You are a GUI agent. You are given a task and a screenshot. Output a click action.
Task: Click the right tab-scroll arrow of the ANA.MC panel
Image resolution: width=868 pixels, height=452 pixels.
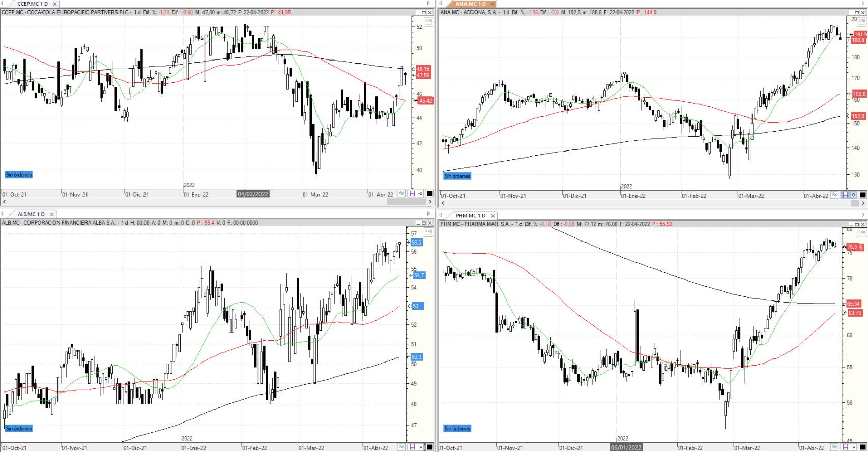[x=863, y=4]
